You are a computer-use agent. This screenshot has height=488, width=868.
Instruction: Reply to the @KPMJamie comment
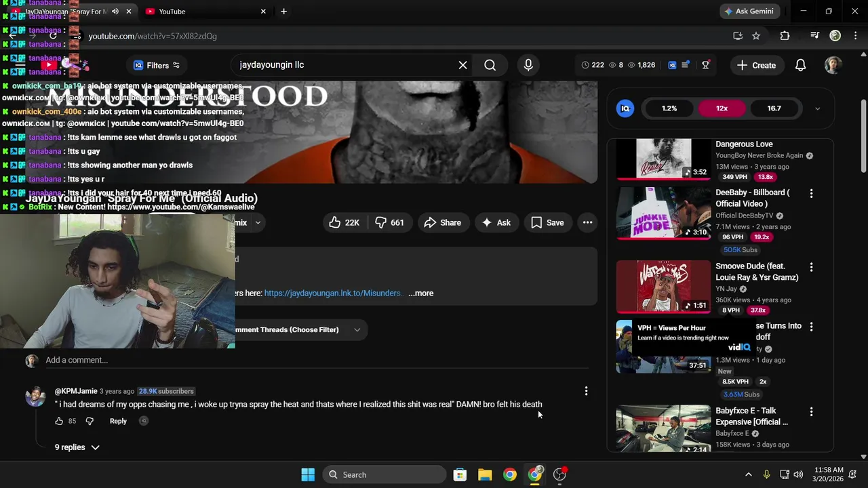(x=118, y=421)
